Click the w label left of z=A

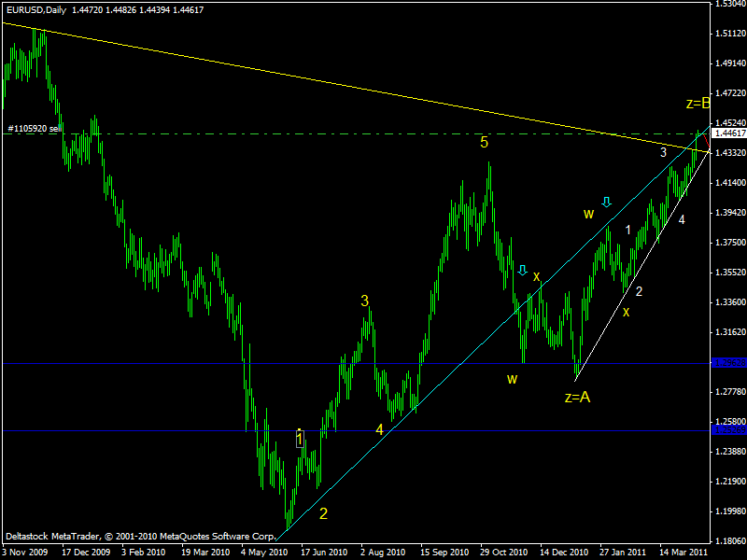[x=512, y=379]
